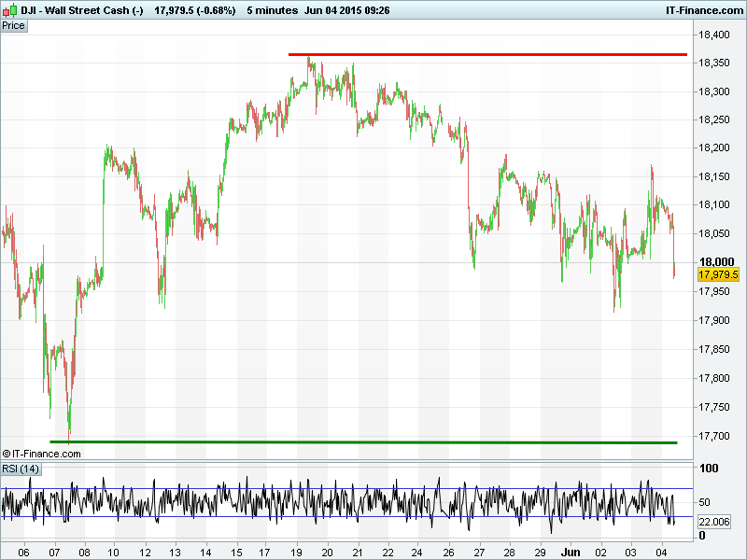This screenshot has height=560, width=747.
Task: Click the 17,700 price axis label
Action: click(714, 436)
